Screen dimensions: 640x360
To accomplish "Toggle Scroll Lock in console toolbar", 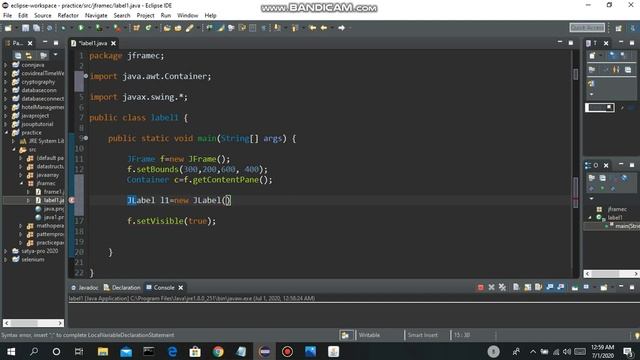I will (528, 287).
